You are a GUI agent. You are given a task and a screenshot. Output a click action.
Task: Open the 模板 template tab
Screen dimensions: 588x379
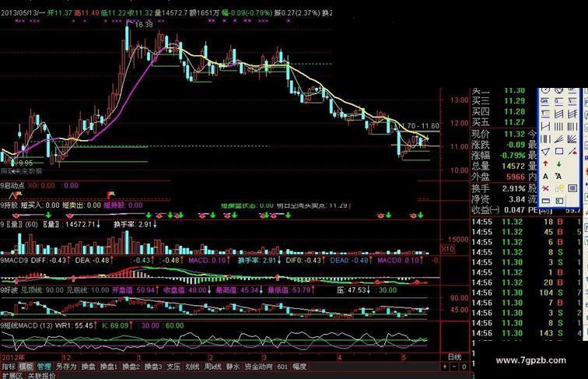pos(26,367)
